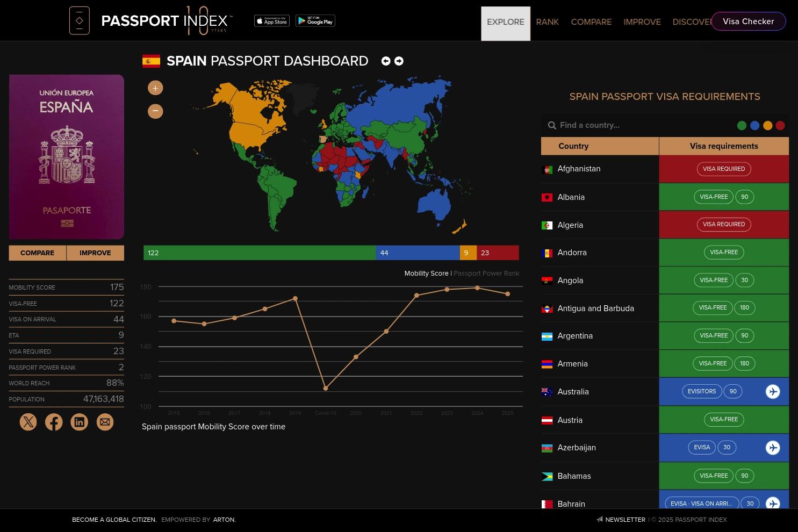Open the Discover menu item
The height and width of the screenshot is (532, 798).
point(692,22)
